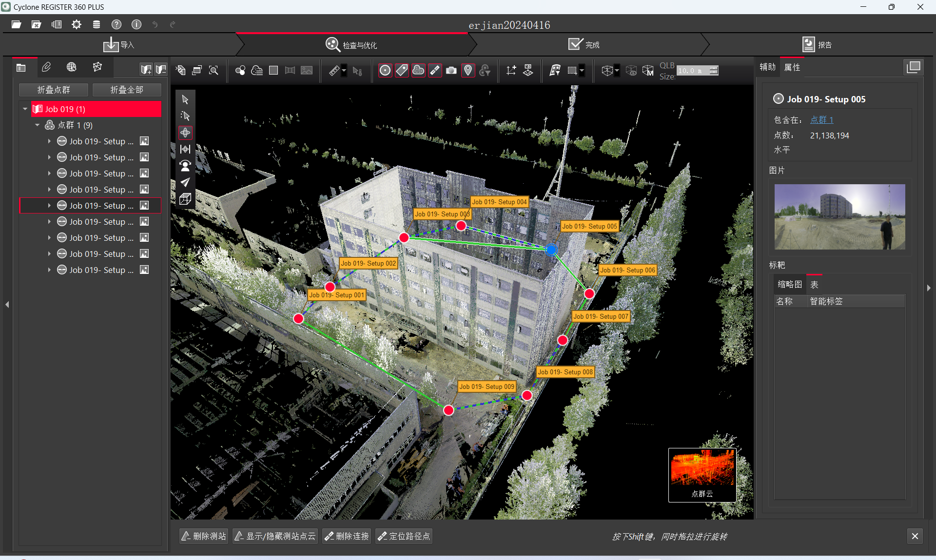Screen dimensions: 936x560
Task: Toggle image icon of first Setup row
Action: [144, 141]
